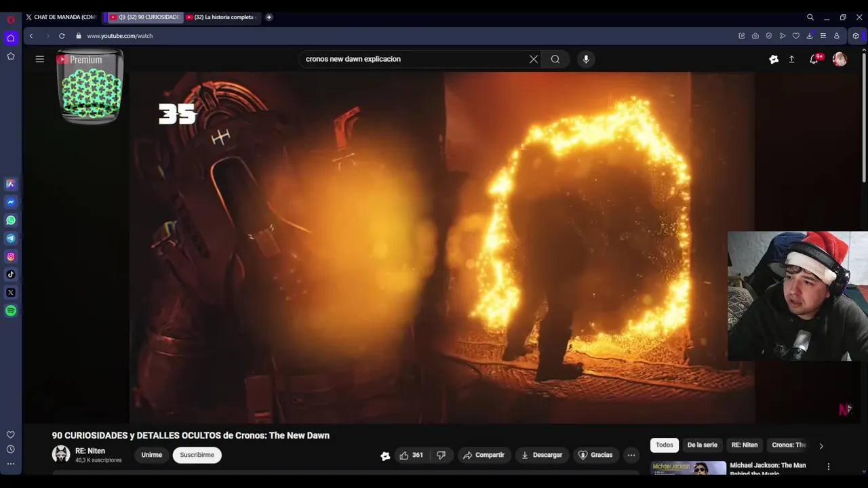The image size is (868, 488).
Task: Go back to previous page
Action: (x=31, y=36)
